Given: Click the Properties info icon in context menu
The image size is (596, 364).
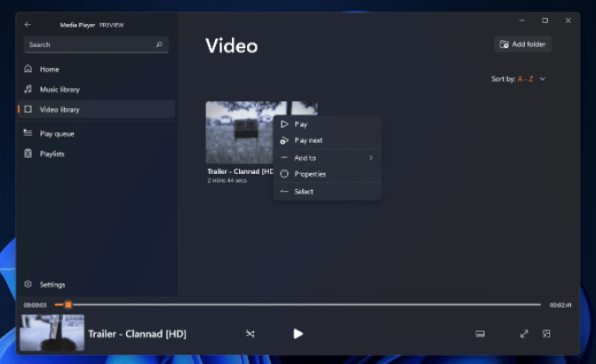Looking at the screenshot, I should pos(284,174).
